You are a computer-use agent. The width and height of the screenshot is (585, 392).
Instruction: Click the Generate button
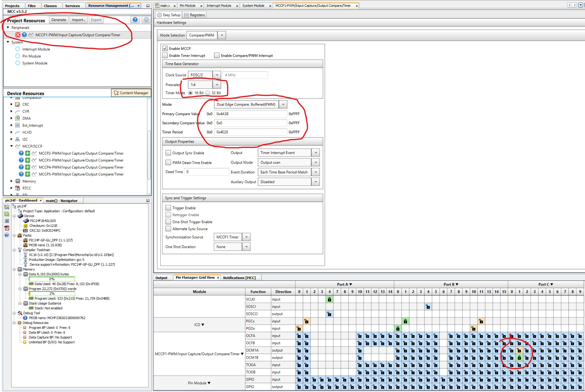point(58,20)
